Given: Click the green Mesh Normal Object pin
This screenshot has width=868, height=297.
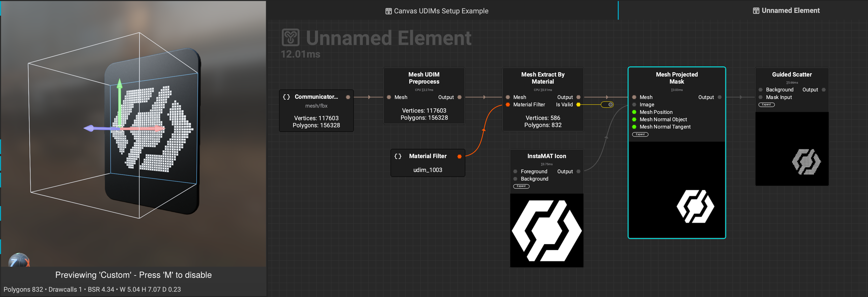Looking at the screenshot, I should (x=634, y=119).
